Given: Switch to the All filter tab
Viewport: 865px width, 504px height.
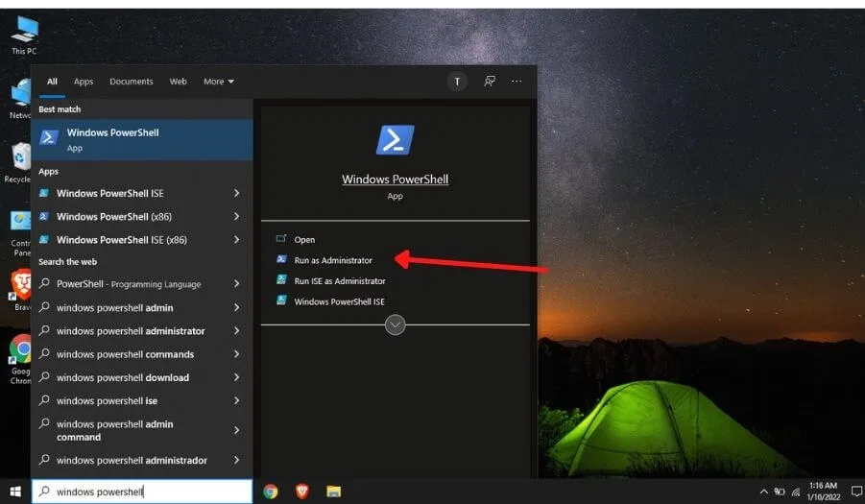Looking at the screenshot, I should click(x=52, y=82).
